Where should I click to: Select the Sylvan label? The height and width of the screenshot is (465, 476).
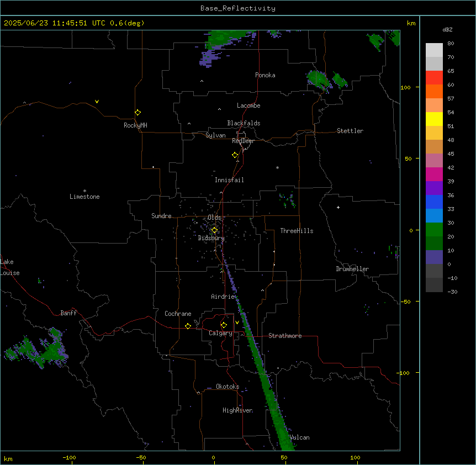[x=215, y=135]
